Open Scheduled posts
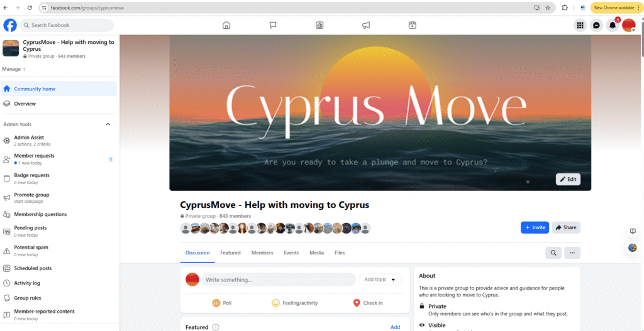The image size is (644, 331). (x=58, y=268)
